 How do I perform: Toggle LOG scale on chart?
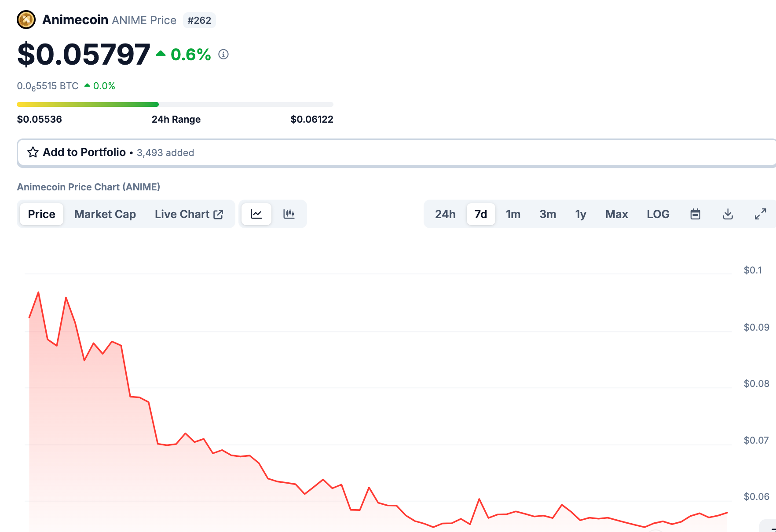tap(658, 214)
